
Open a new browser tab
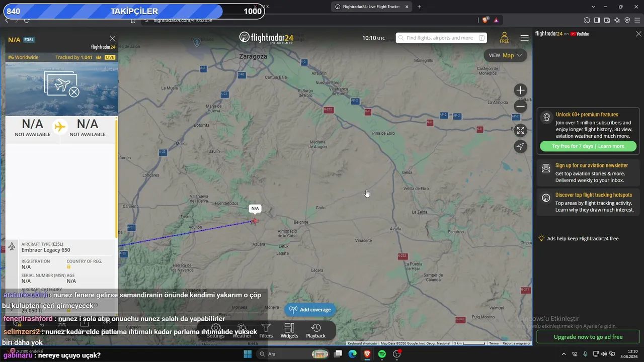coord(419,7)
